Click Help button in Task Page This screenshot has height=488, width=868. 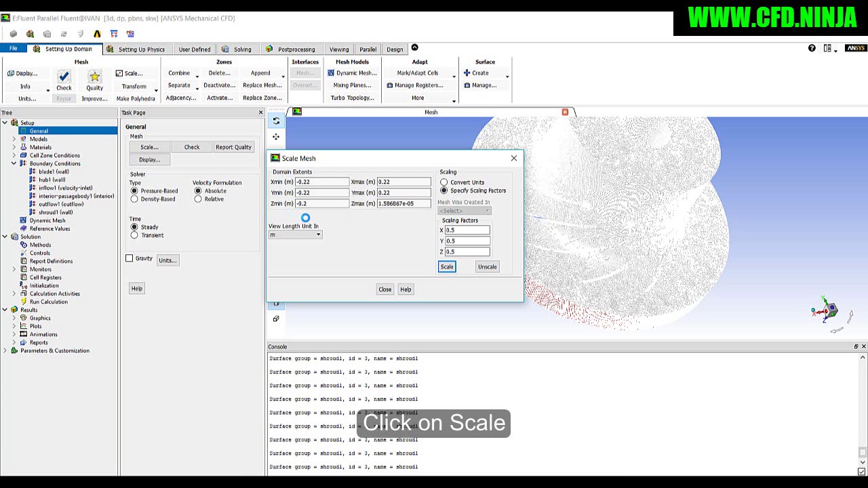136,289
